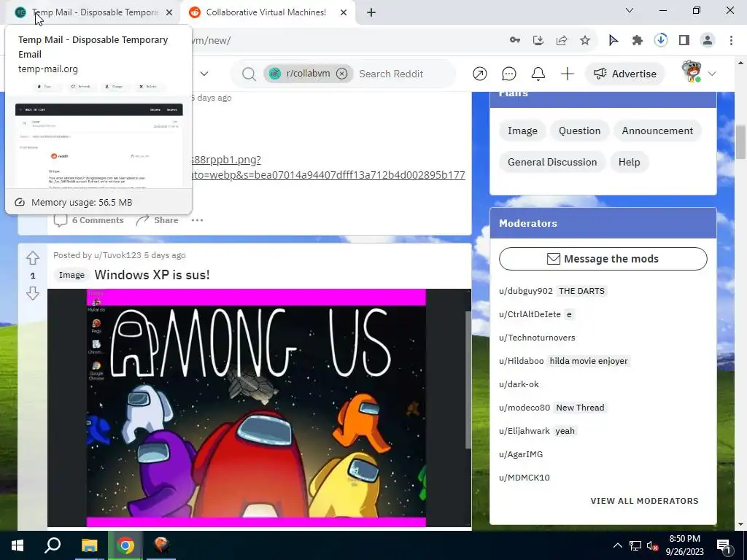Remove the r/collabvm search filter
This screenshot has width=747, height=560.
[341, 74]
